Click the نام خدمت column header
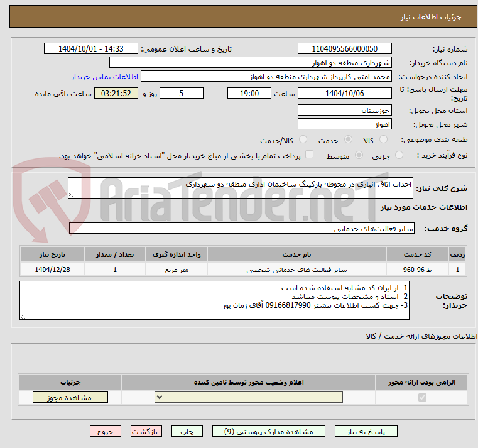The height and width of the screenshot is (448, 478). point(296,254)
